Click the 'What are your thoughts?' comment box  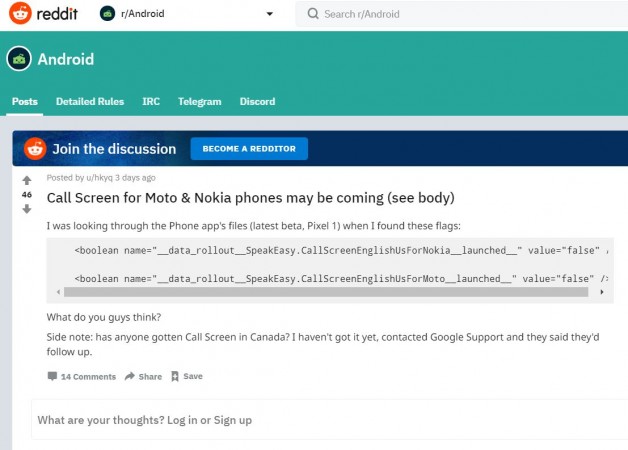click(x=329, y=420)
